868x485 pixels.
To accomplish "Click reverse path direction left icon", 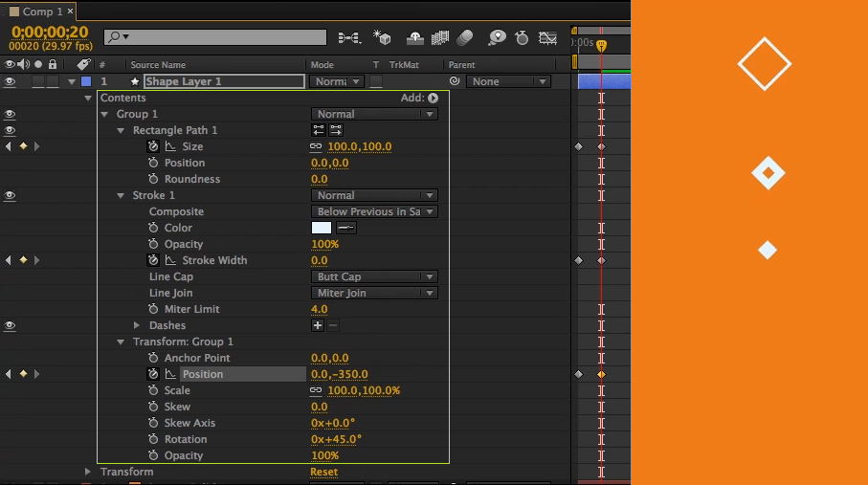I will [x=319, y=130].
